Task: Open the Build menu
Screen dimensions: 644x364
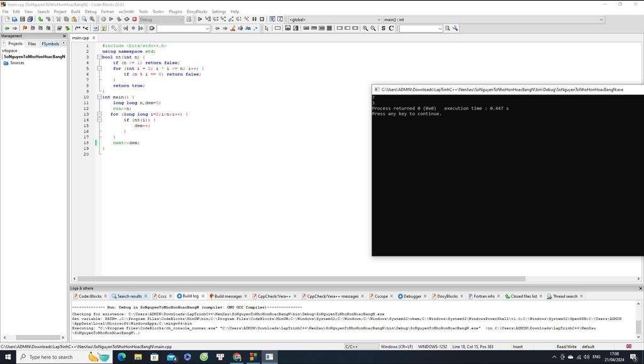Action: 75,11
